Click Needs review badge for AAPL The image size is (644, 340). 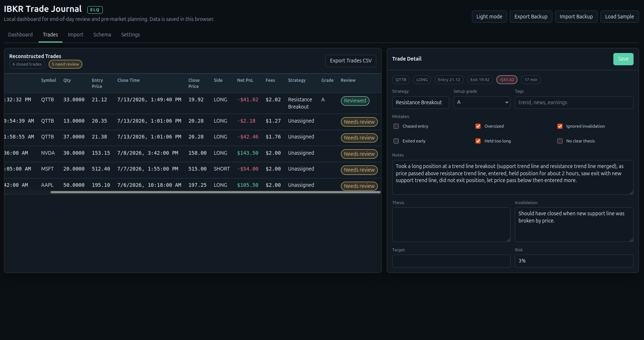(x=359, y=186)
